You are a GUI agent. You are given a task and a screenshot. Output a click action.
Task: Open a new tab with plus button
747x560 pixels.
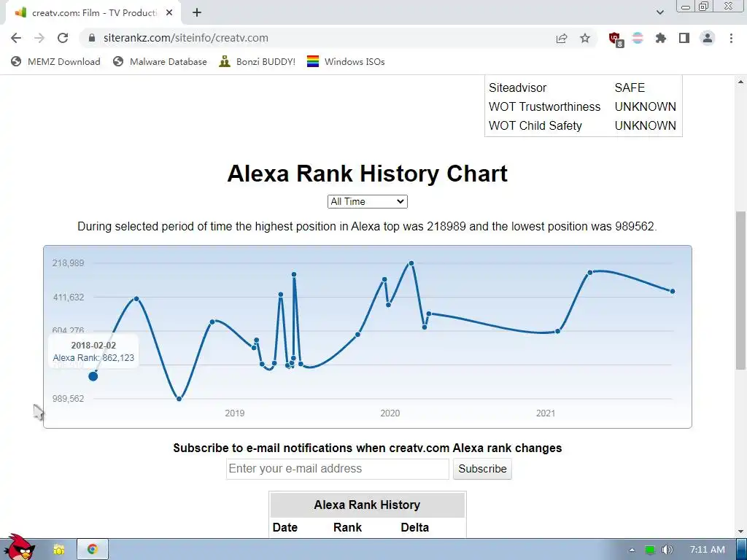(197, 13)
